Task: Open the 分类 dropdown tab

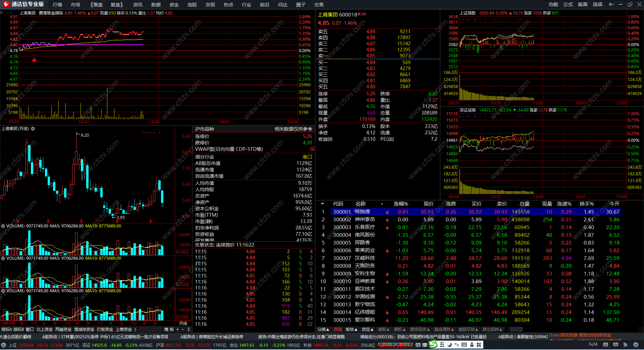Action: click(x=323, y=330)
